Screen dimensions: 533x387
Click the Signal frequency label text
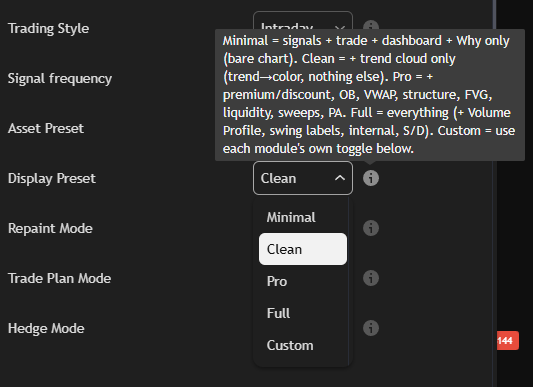pyautogui.click(x=60, y=79)
